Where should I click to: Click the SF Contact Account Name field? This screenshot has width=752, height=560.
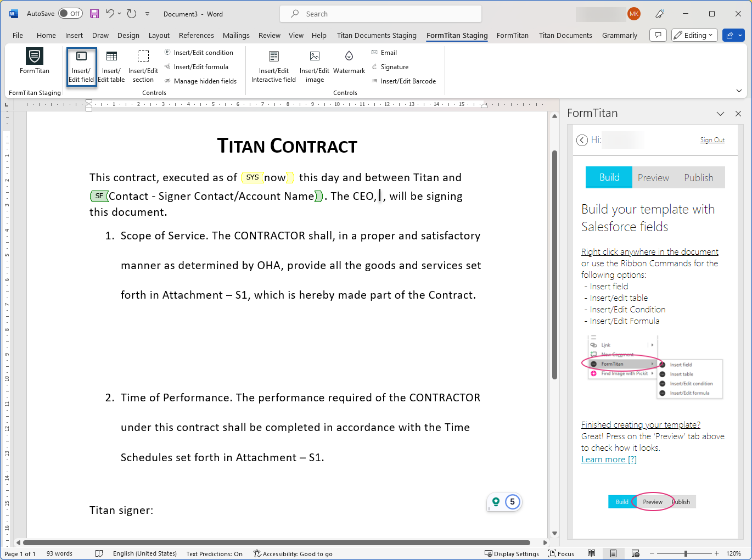pos(207,196)
